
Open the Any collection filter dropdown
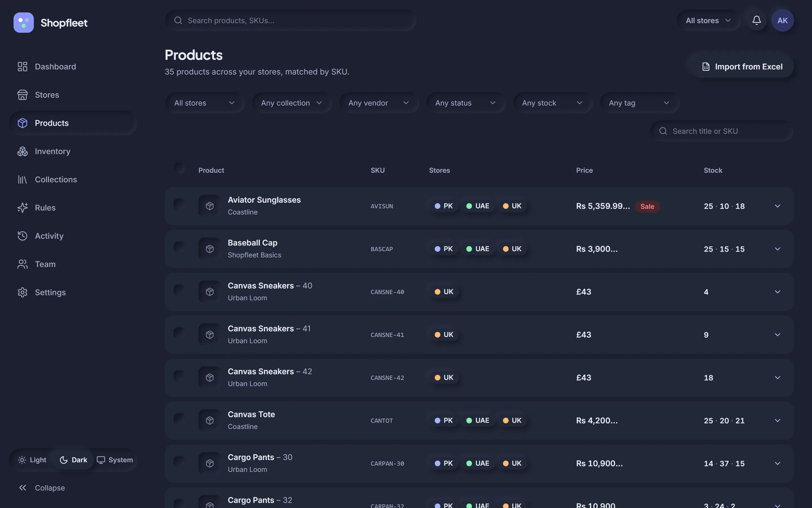(292, 103)
